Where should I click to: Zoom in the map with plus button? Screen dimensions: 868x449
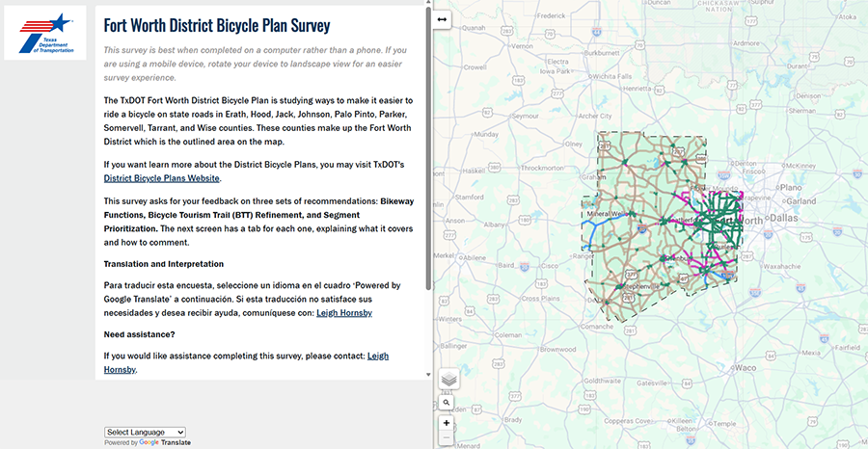coord(447,423)
